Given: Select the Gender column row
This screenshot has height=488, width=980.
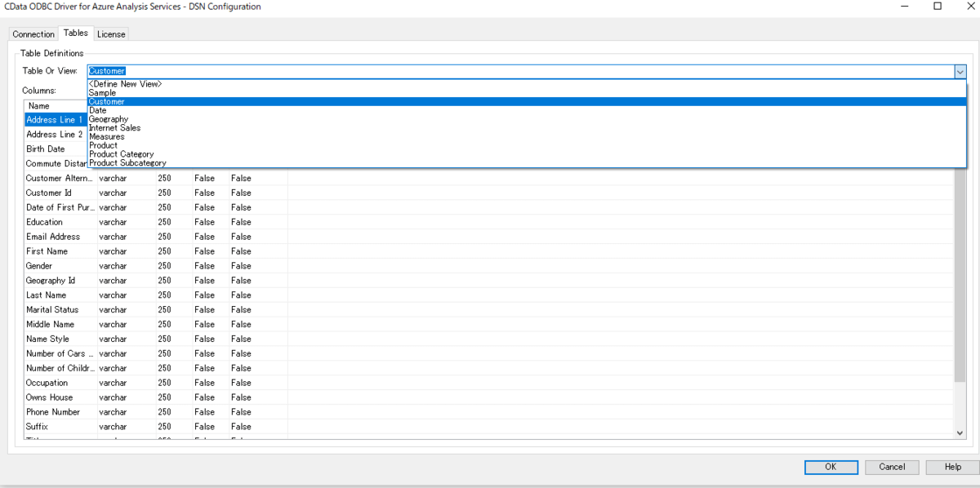Looking at the screenshot, I should pyautogui.click(x=155, y=266).
